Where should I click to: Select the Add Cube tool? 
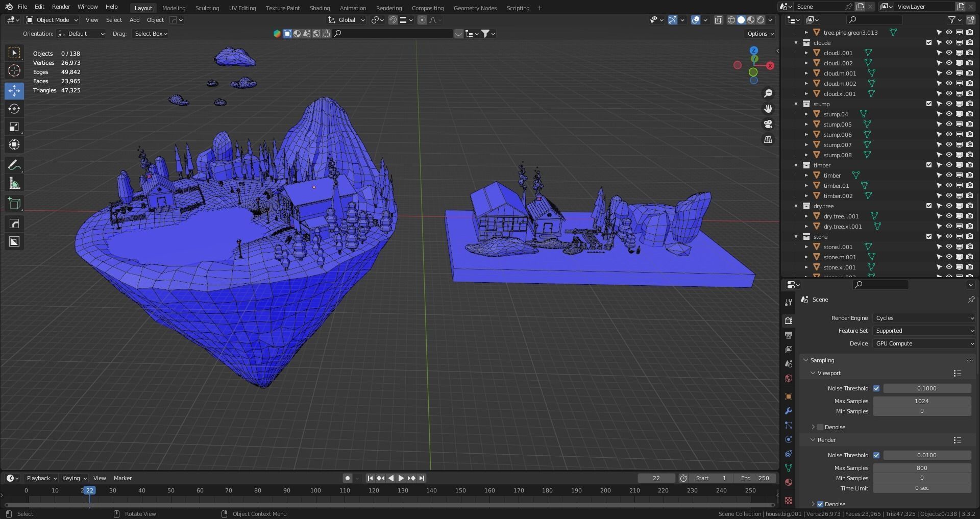click(x=14, y=204)
